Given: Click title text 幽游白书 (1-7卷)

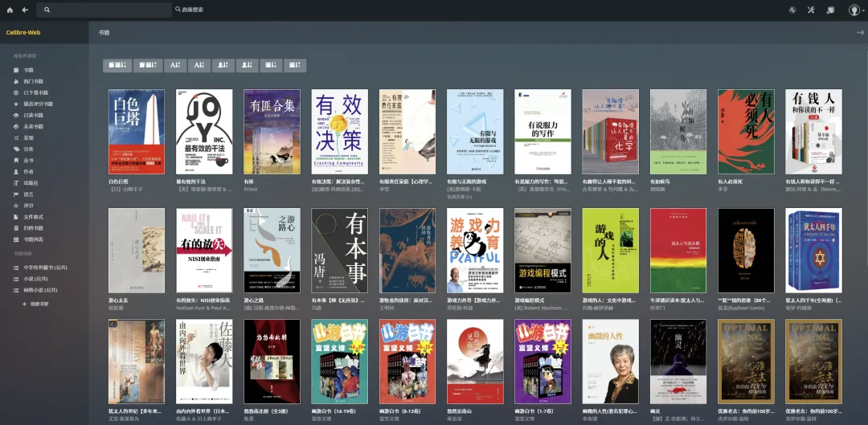Looking at the screenshot, I should (536, 411).
